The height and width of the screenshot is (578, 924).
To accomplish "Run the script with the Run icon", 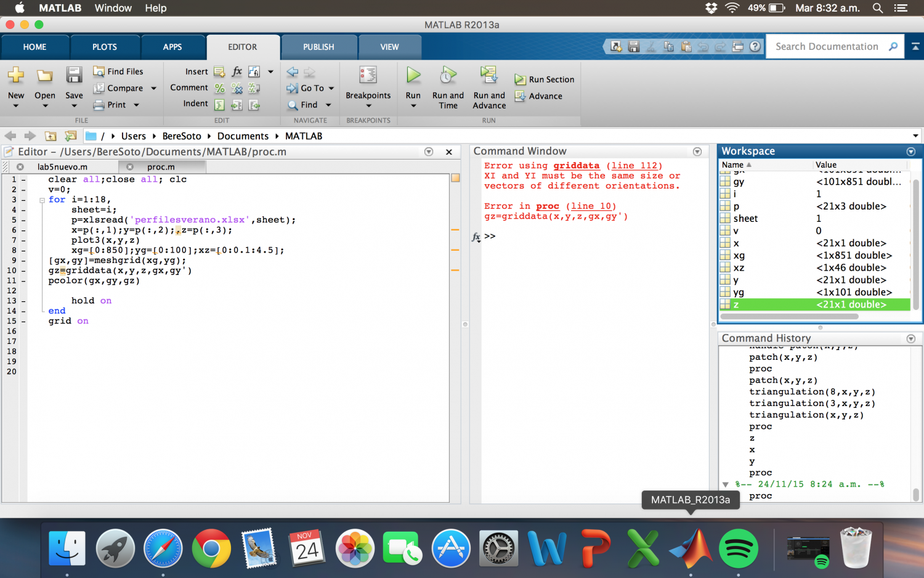I will (413, 75).
